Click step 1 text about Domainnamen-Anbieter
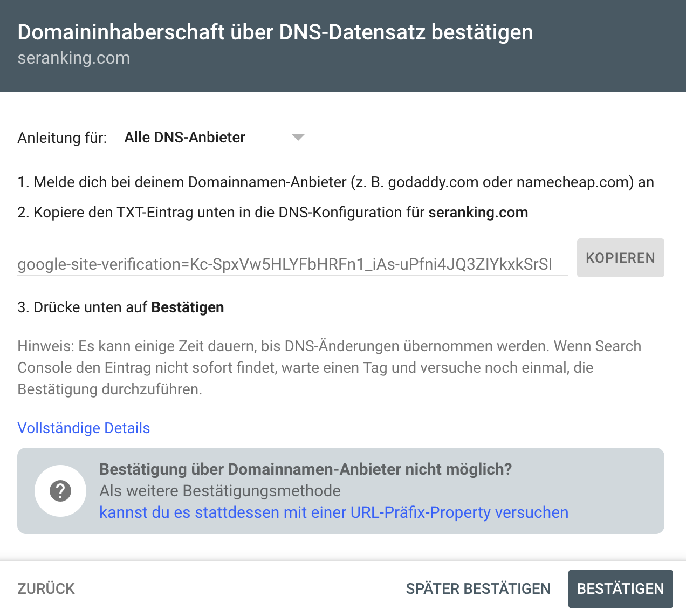Screen dimensions: 686x616 (x=335, y=182)
